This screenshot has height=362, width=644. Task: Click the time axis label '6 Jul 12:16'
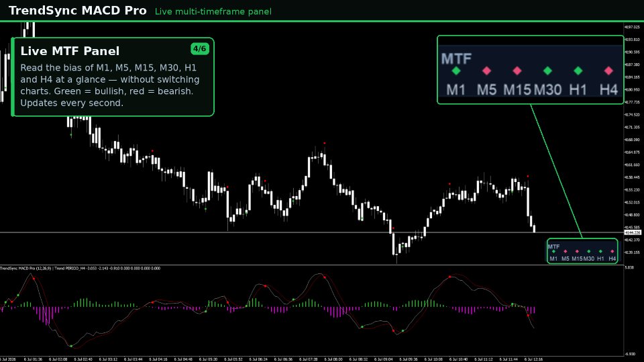[x=534, y=359]
